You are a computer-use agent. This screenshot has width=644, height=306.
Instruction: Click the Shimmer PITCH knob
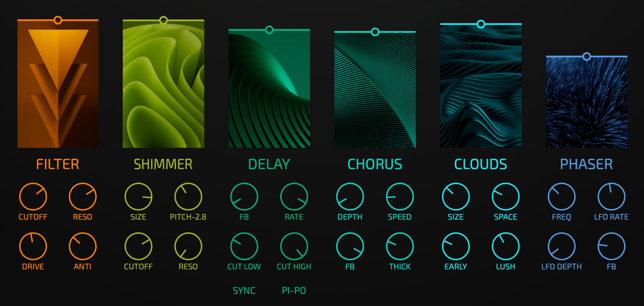point(188,197)
